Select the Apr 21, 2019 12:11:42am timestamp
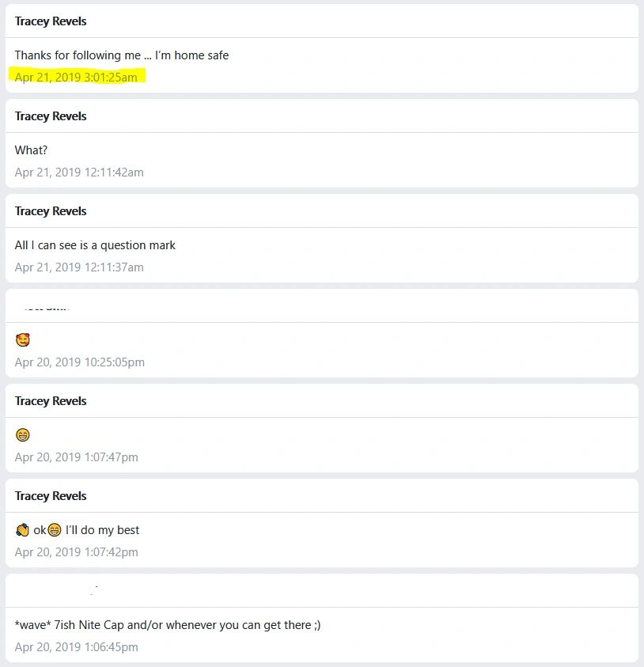Screen dimensions: 644x667 (x=79, y=172)
